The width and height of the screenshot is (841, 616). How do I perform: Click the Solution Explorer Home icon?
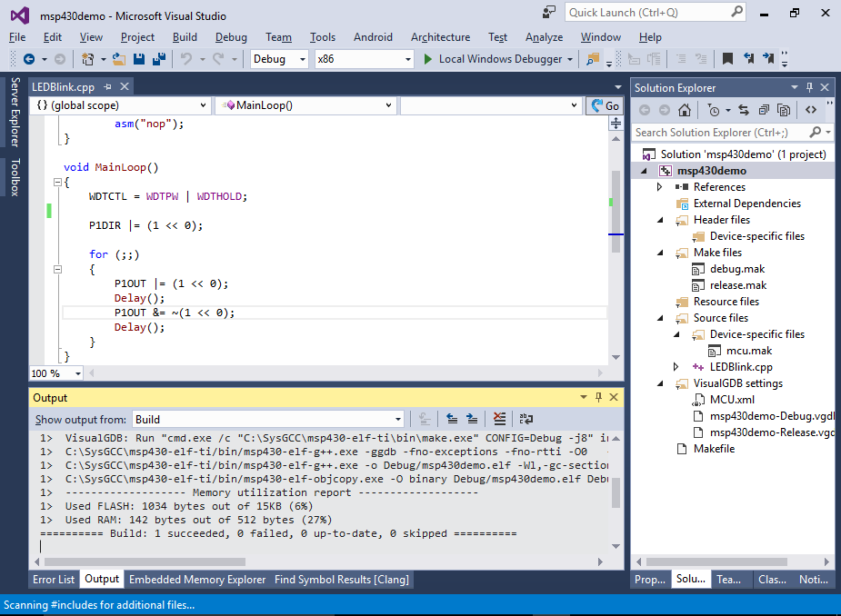[685, 111]
